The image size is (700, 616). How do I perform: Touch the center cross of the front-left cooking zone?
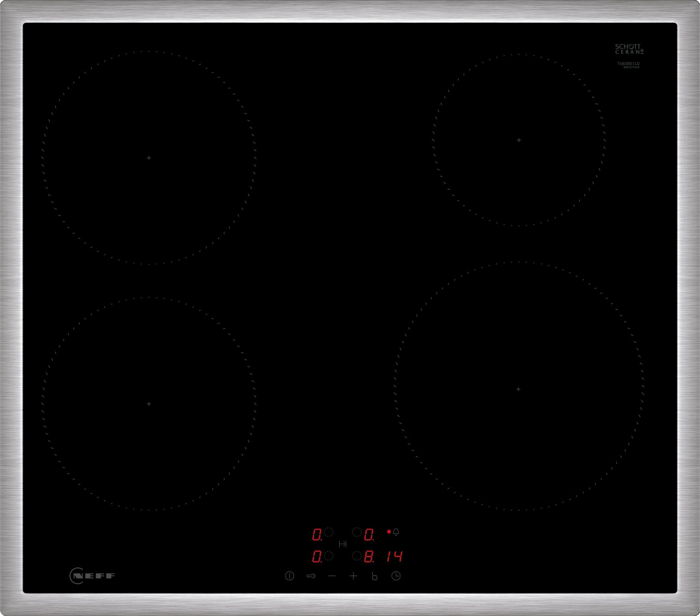pos(149,404)
